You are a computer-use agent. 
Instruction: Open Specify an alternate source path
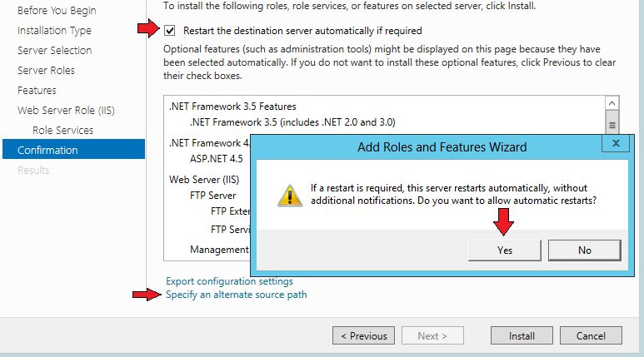pyautogui.click(x=236, y=295)
